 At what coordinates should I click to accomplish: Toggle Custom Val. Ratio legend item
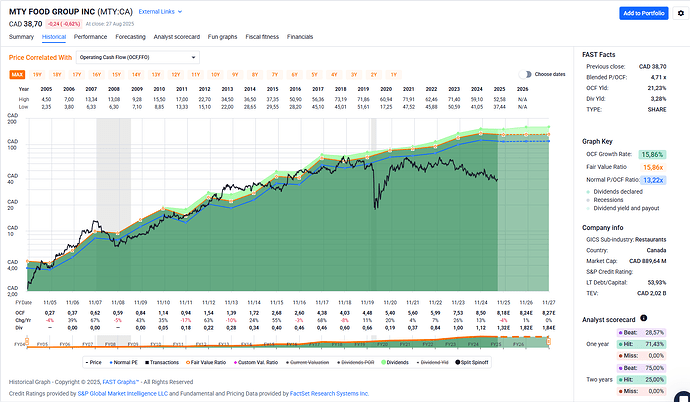point(256,362)
